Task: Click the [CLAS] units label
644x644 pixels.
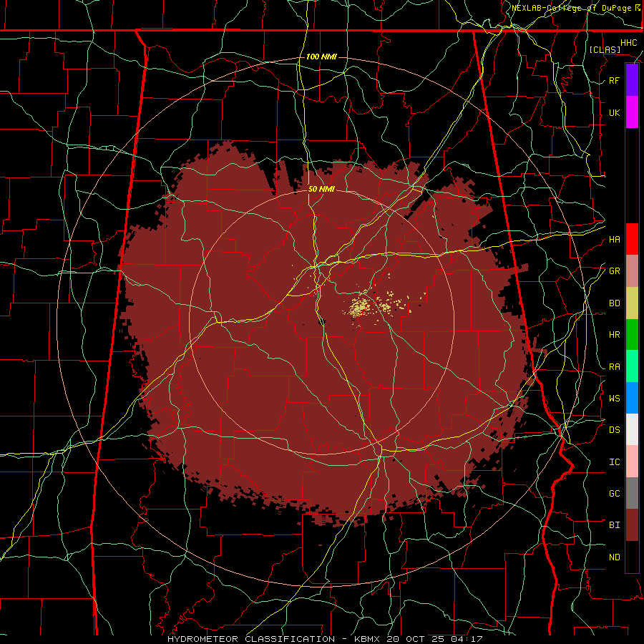Action: (x=605, y=49)
